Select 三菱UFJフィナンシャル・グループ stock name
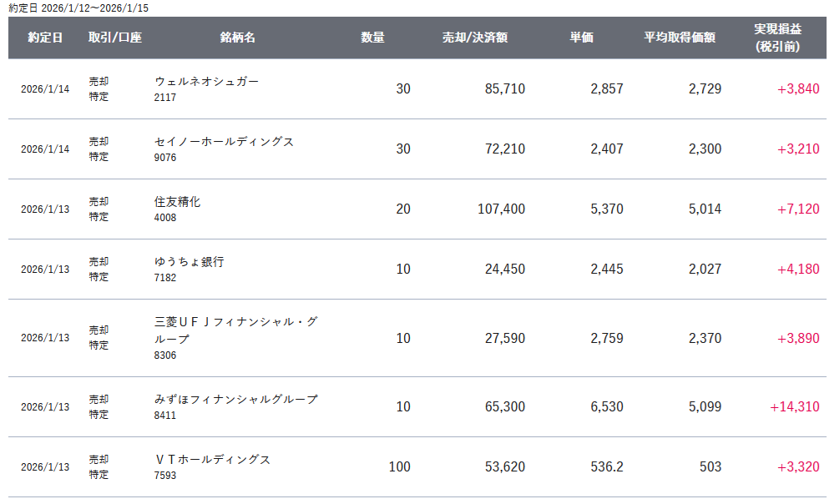Screen dimensions: 834x504 point(235,330)
